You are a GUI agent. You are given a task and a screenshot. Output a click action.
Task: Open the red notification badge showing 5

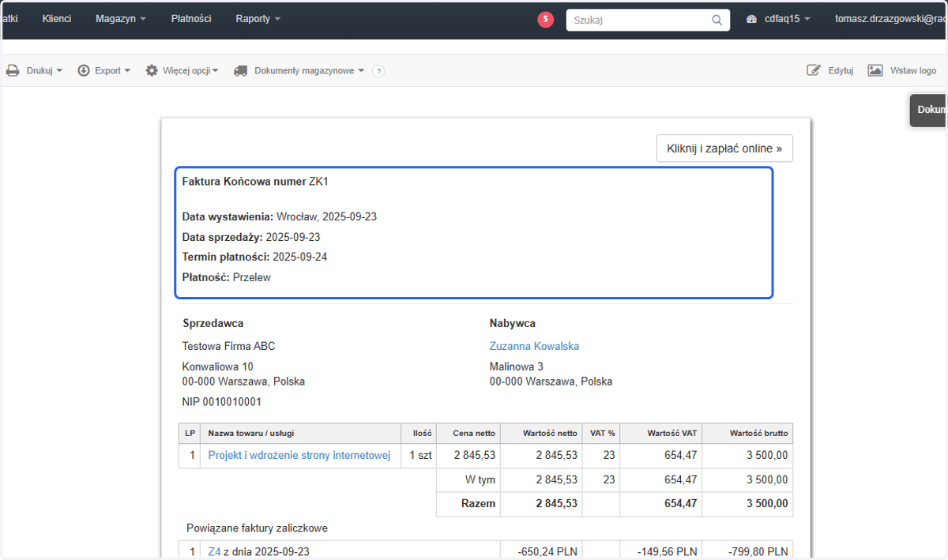click(545, 20)
